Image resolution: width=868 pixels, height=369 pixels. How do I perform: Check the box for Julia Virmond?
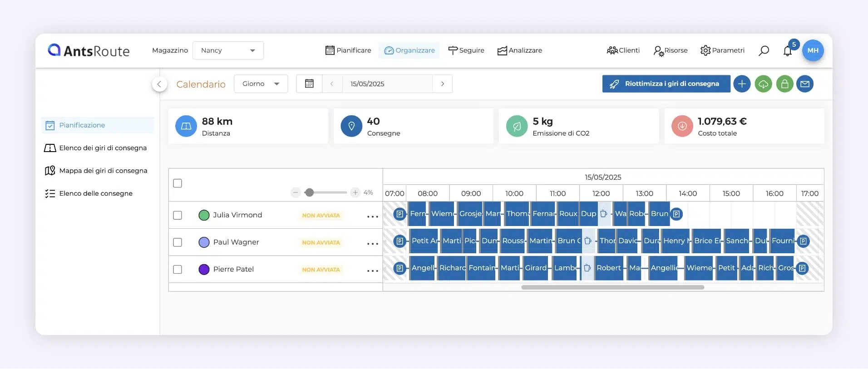(x=178, y=215)
